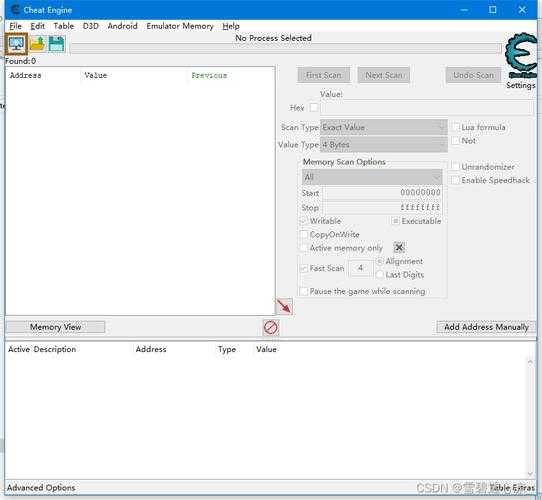Toggle the CopyOnWrite checkbox
This screenshot has width=542, height=500.
pyautogui.click(x=304, y=234)
